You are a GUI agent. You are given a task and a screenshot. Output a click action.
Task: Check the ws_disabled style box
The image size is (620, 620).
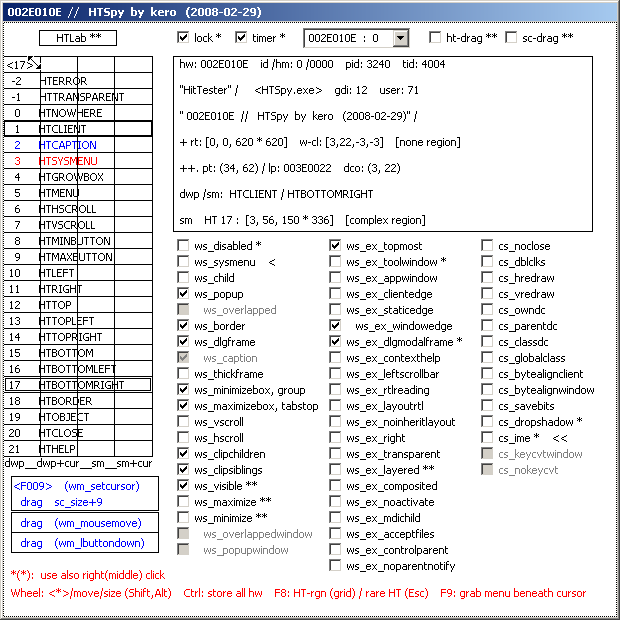184,246
